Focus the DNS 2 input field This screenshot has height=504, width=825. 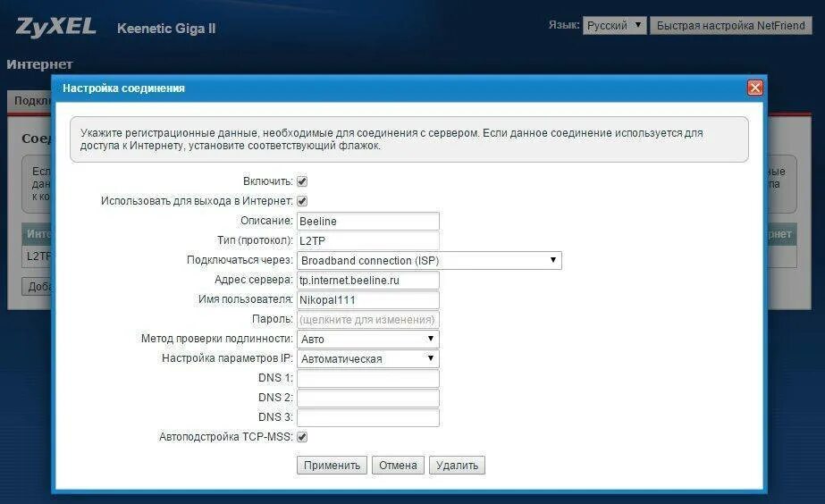click(x=367, y=399)
